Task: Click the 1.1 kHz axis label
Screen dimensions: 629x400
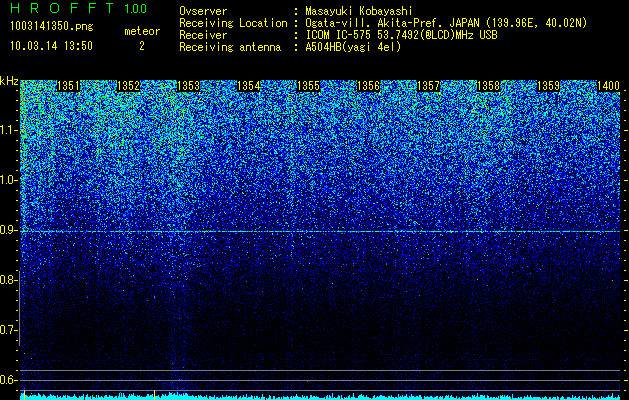Action: point(10,130)
